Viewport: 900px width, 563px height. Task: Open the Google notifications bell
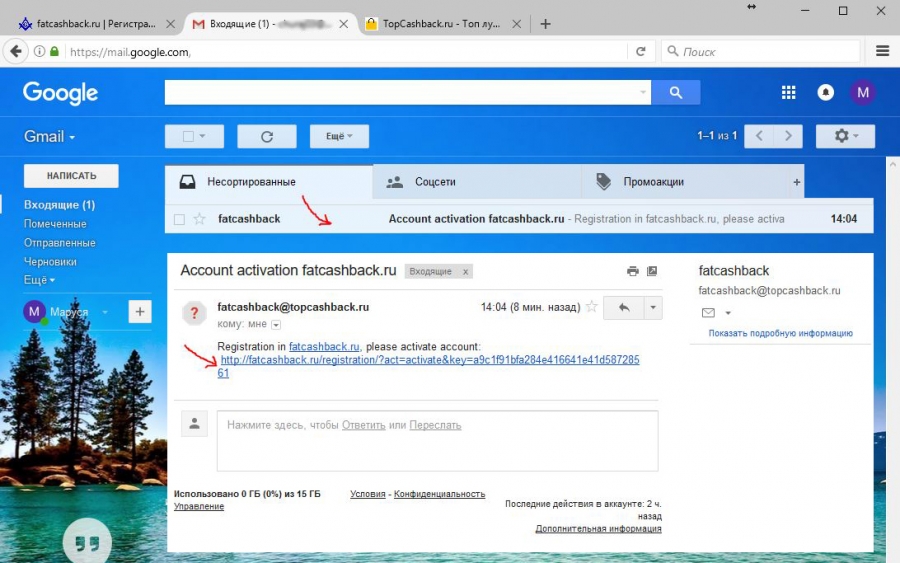825,92
